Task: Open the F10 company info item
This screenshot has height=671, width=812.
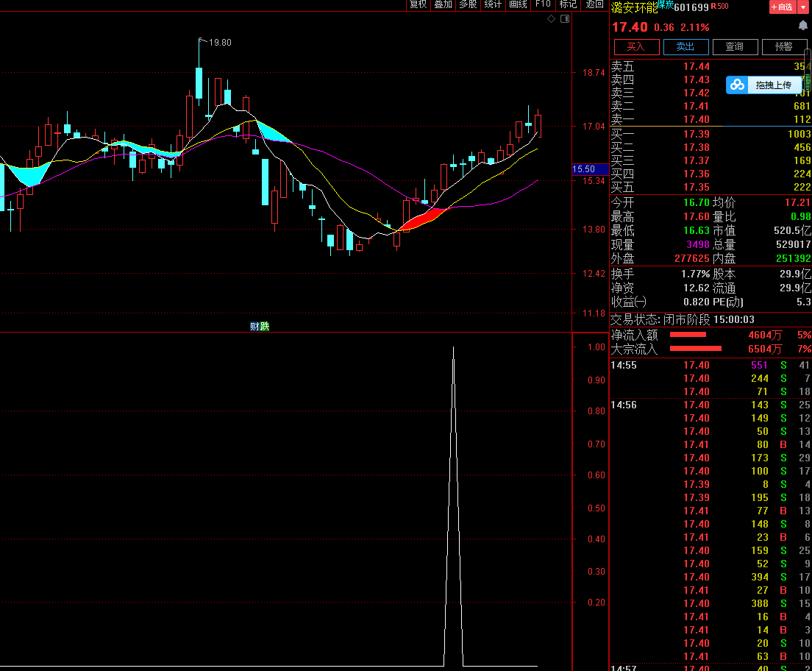Action: (x=544, y=4)
